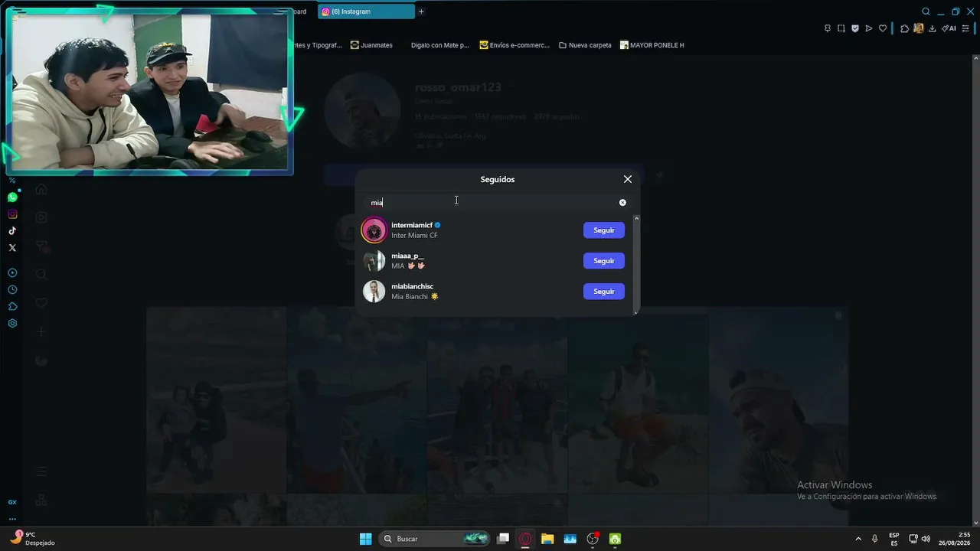Open the round app with red badge on taskbar
980x551 pixels.
click(593, 539)
